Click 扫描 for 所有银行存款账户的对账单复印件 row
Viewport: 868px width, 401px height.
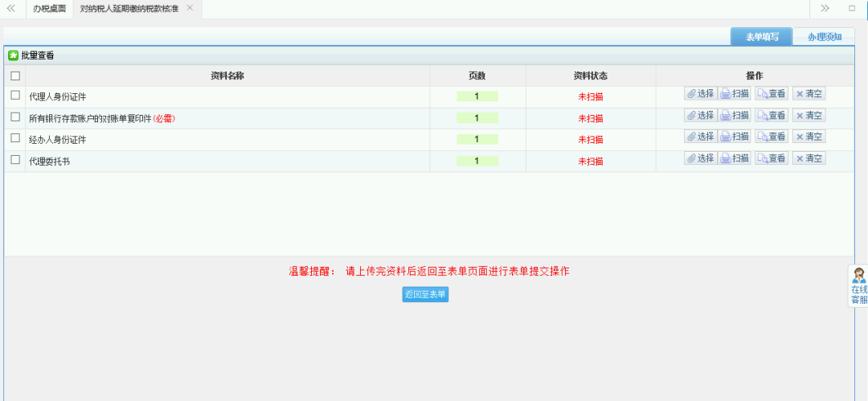735,115
